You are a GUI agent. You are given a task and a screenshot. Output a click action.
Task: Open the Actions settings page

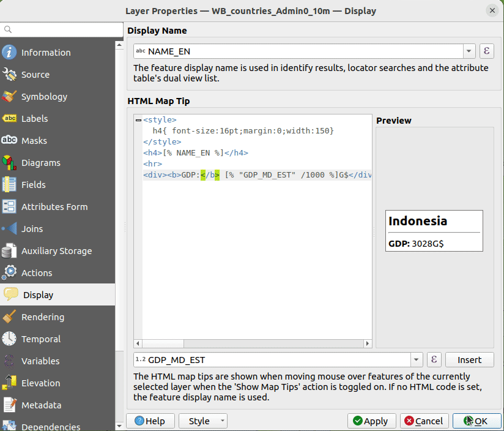pyautogui.click(x=38, y=272)
